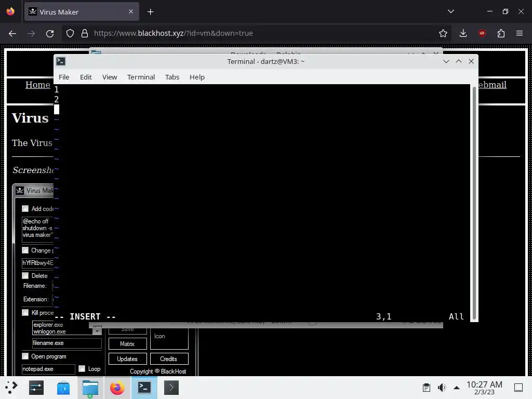Screen dimensions: 532x399
Task: Toggle the Change password checkbox
Action: point(25,250)
